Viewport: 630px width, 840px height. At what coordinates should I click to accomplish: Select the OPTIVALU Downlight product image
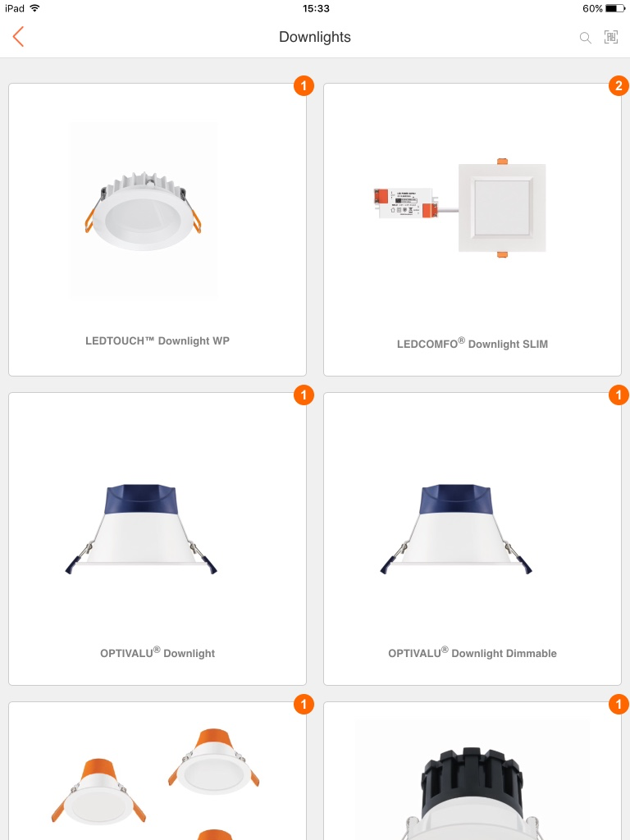[x=141, y=529]
